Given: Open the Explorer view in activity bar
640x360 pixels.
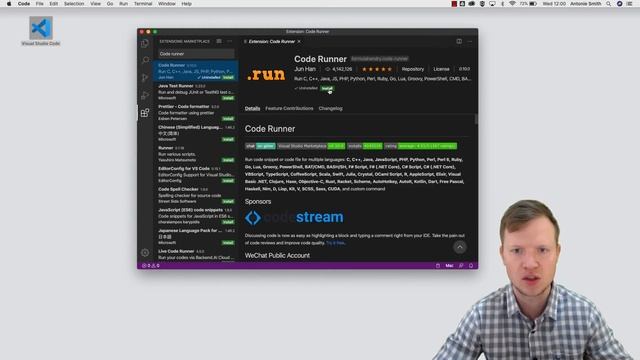Looking at the screenshot, I should (145, 43).
